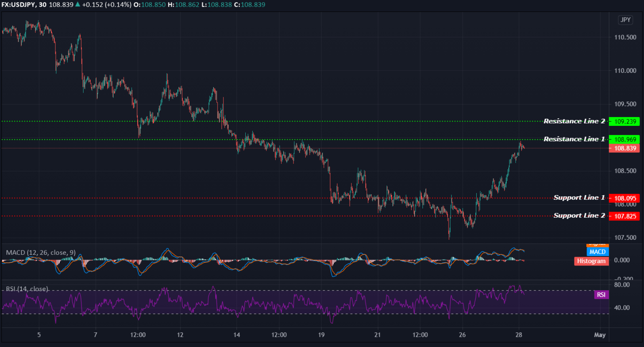This screenshot has width=644, height=347.
Task: Click the 7 date on time axis
Action: pyautogui.click(x=95, y=335)
